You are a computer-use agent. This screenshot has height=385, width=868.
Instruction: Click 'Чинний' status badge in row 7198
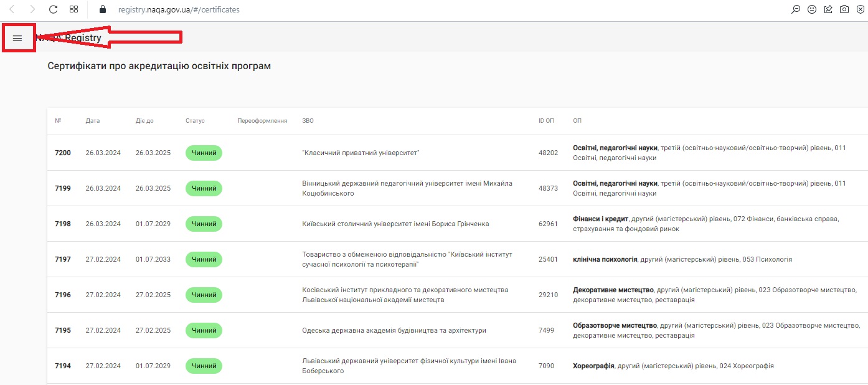pyautogui.click(x=204, y=224)
